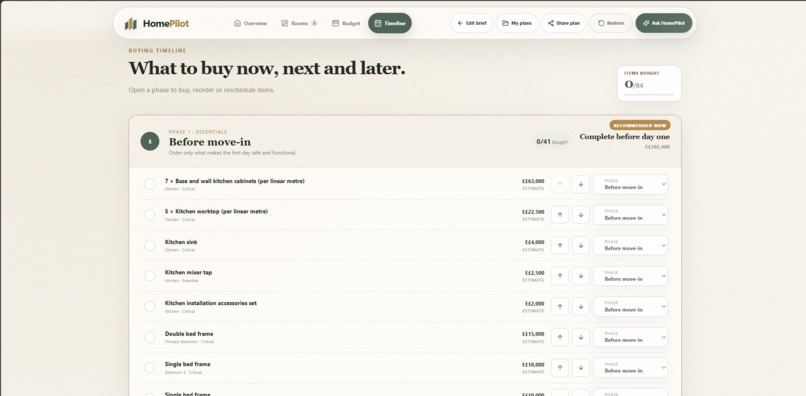This screenshot has height=396, width=806.
Task: Move installation accessories set up
Action: pos(560,307)
